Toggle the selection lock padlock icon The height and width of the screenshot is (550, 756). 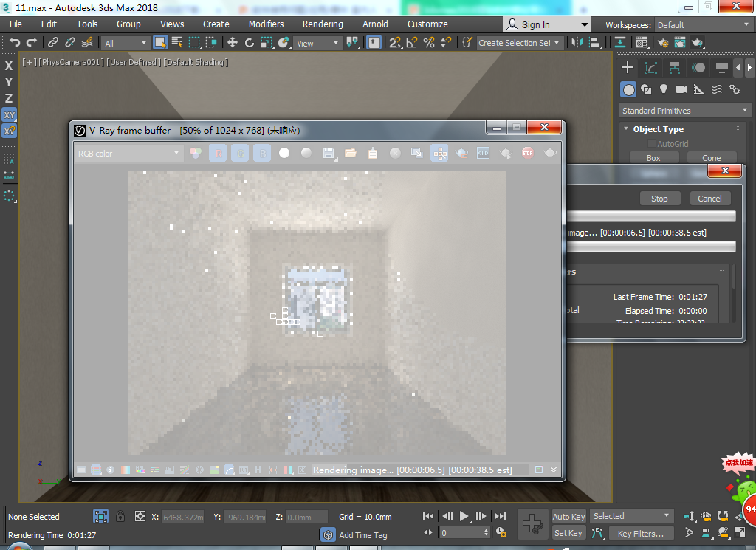coord(120,516)
